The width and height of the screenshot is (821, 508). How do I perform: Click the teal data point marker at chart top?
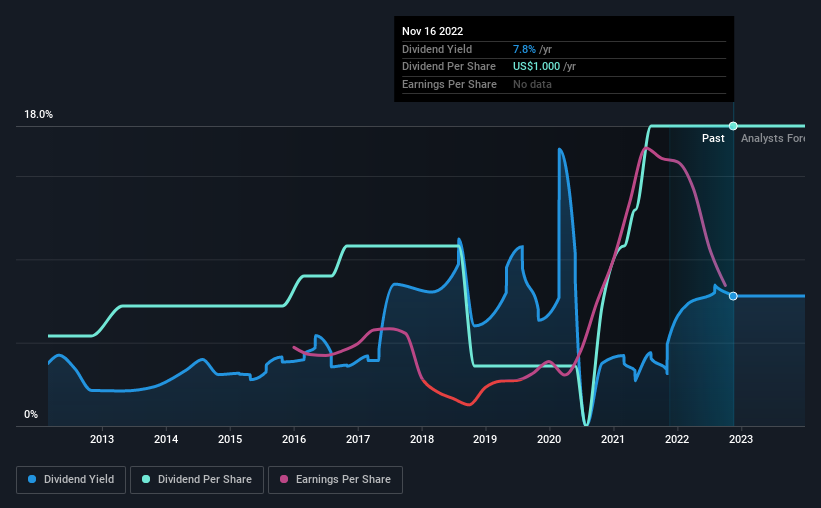tap(733, 126)
